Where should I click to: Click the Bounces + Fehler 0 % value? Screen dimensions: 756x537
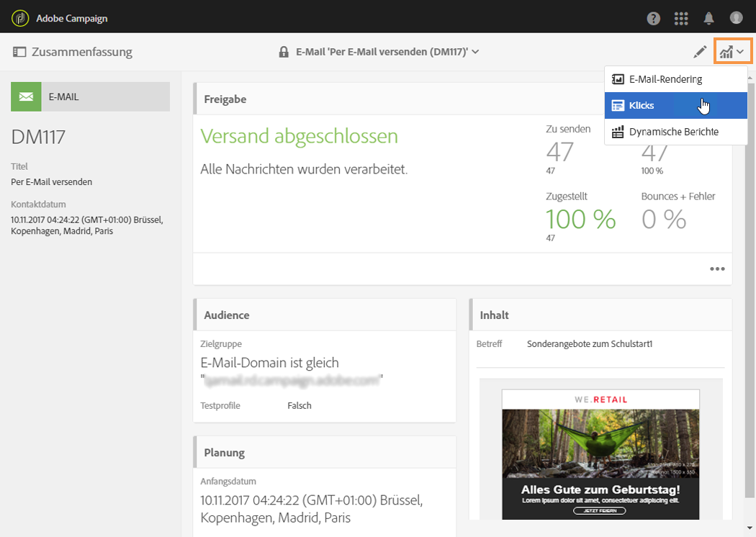click(x=663, y=220)
